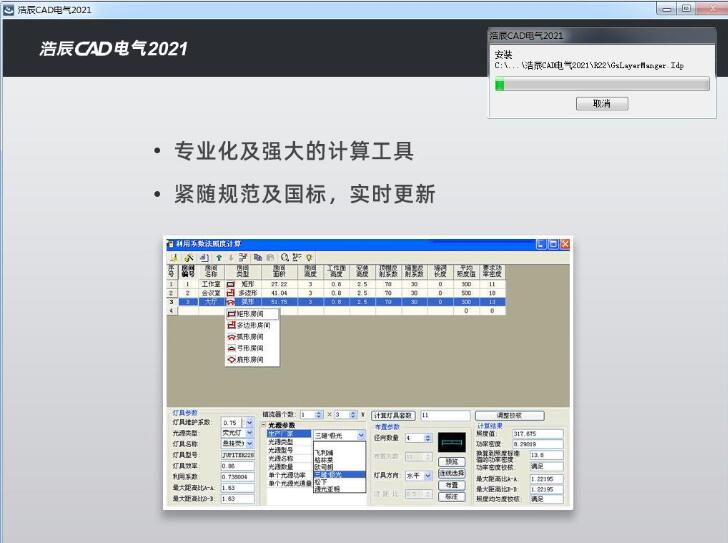This screenshot has height=543, width=728.
Task: Open the 灯具维护系数 dropdown
Action: pyautogui.click(x=249, y=423)
